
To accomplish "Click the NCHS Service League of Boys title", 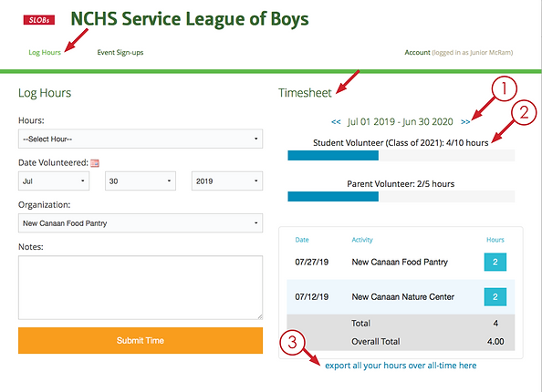I will click(x=190, y=18).
